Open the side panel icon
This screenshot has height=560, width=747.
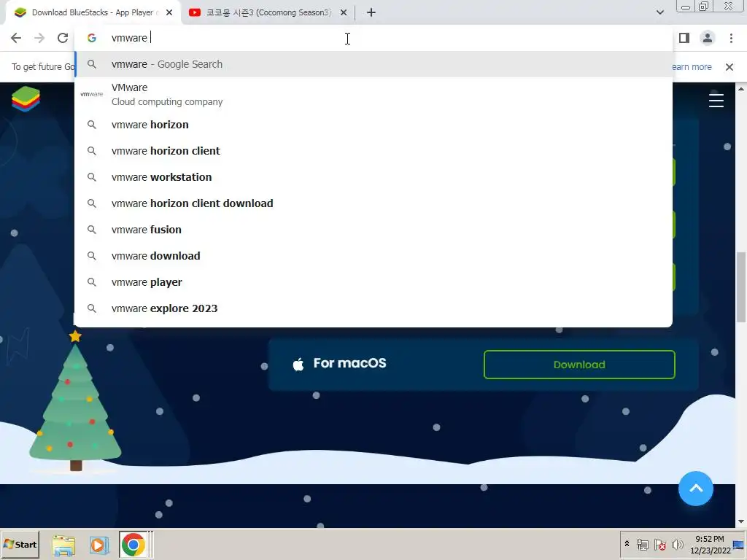[684, 38]
